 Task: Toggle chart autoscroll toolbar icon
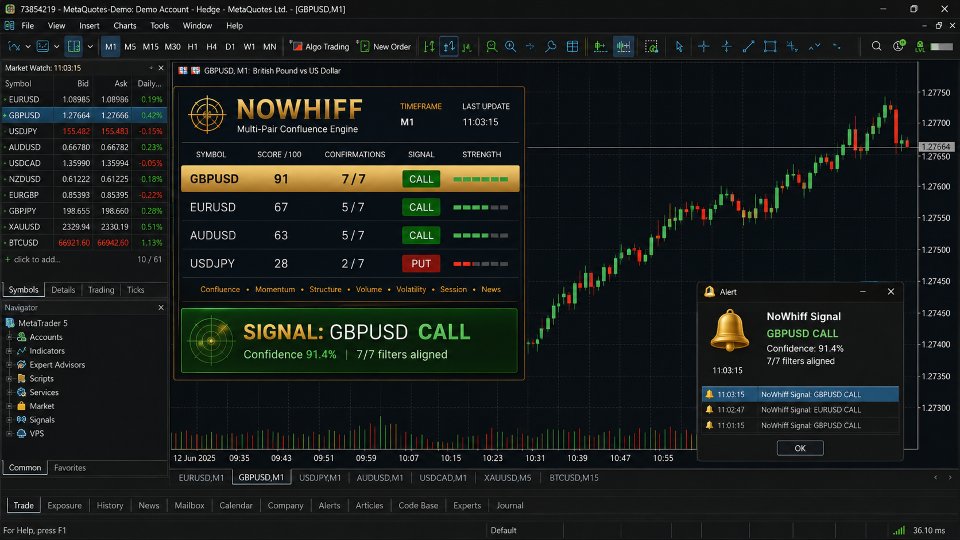[623, 47]
